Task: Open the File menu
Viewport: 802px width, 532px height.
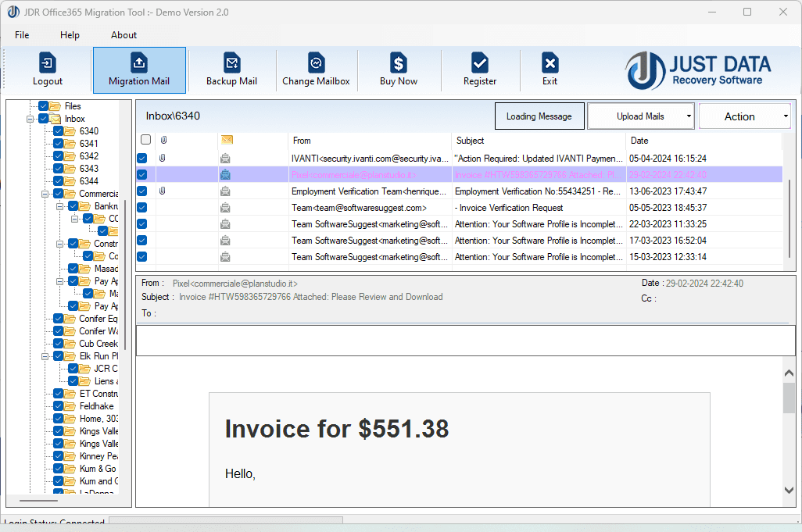Action: coord(21,34)
